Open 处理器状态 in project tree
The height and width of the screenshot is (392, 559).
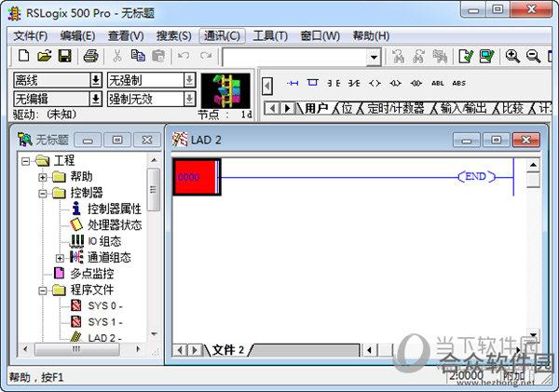click(x=115, y=225)
